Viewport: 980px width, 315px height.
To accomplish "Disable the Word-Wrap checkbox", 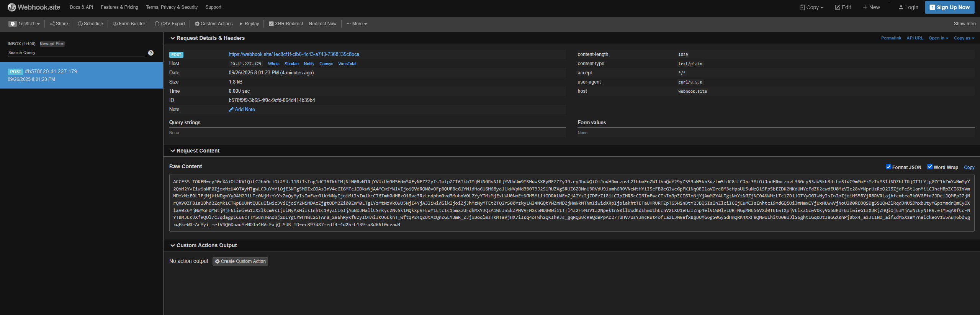I will [x=930, y=167].
